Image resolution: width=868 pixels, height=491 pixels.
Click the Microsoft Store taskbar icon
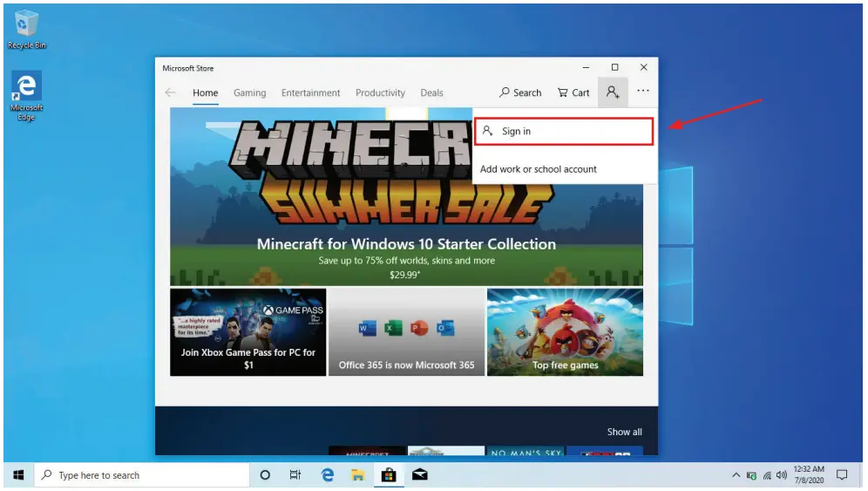(388, 475)
